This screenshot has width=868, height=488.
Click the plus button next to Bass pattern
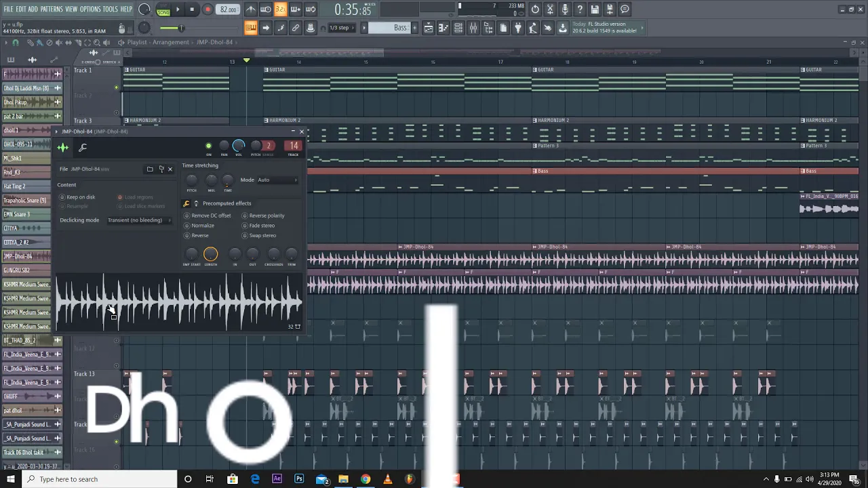coord(415,28)
